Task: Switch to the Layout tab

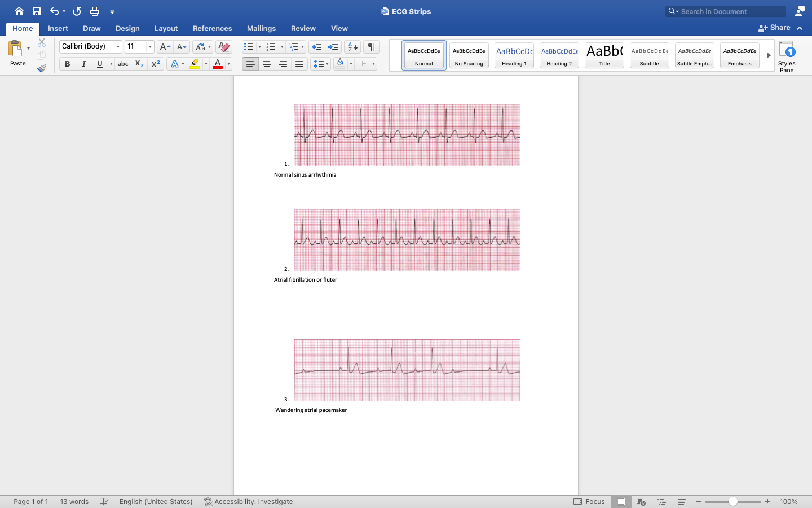Action: click(x=166, y=28)
